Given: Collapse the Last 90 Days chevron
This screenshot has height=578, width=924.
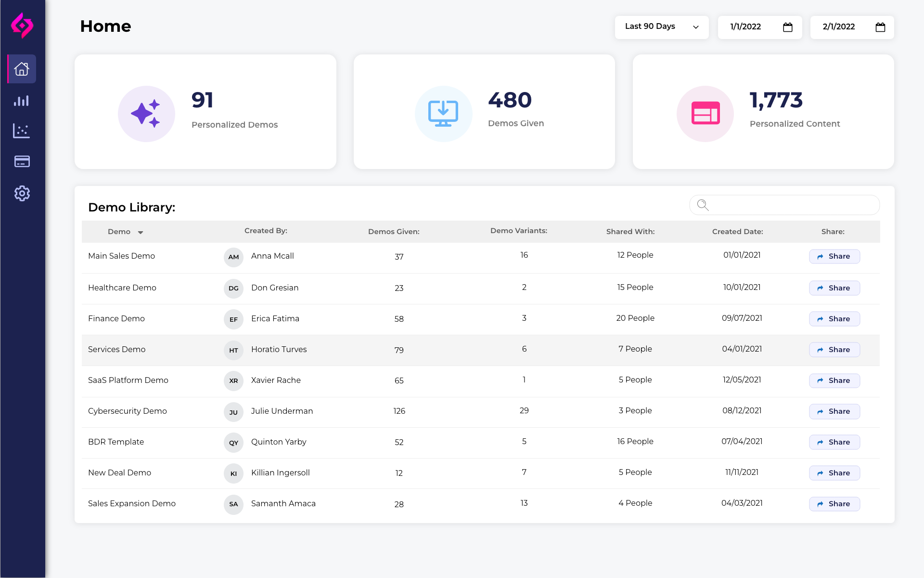Looking at the screenshot, I should [x=695, y=27].
